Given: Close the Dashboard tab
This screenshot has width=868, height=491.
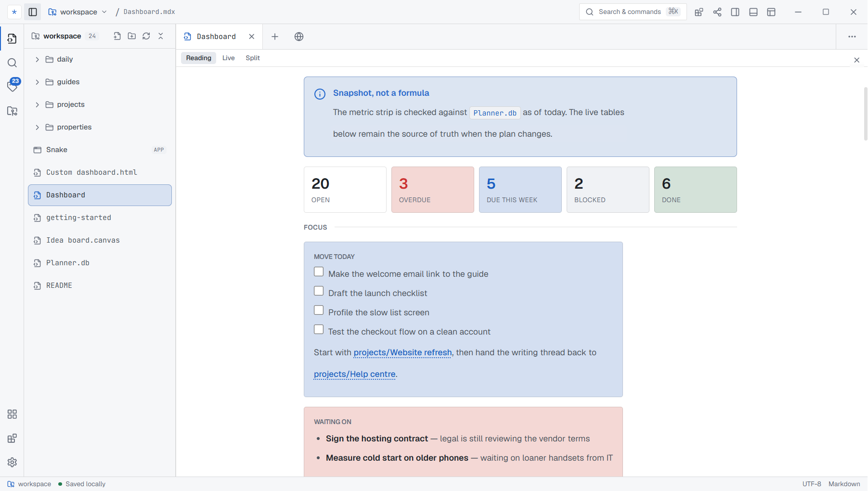Looking at the screenshot, I should (x=251, y=37).
